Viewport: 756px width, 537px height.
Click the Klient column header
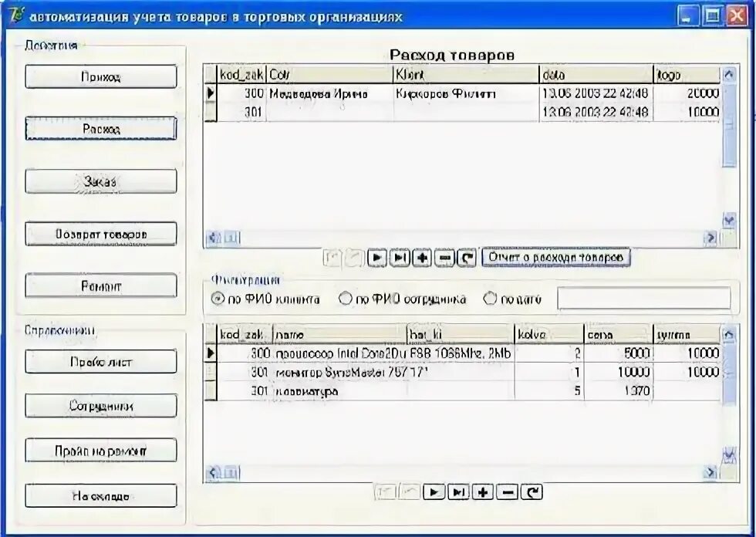pyautogui.click(x=466, y=75)
